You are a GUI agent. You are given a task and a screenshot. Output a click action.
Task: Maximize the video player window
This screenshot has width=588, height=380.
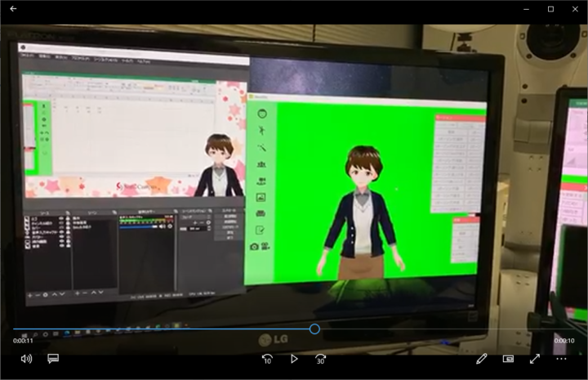tap(550, 9)
